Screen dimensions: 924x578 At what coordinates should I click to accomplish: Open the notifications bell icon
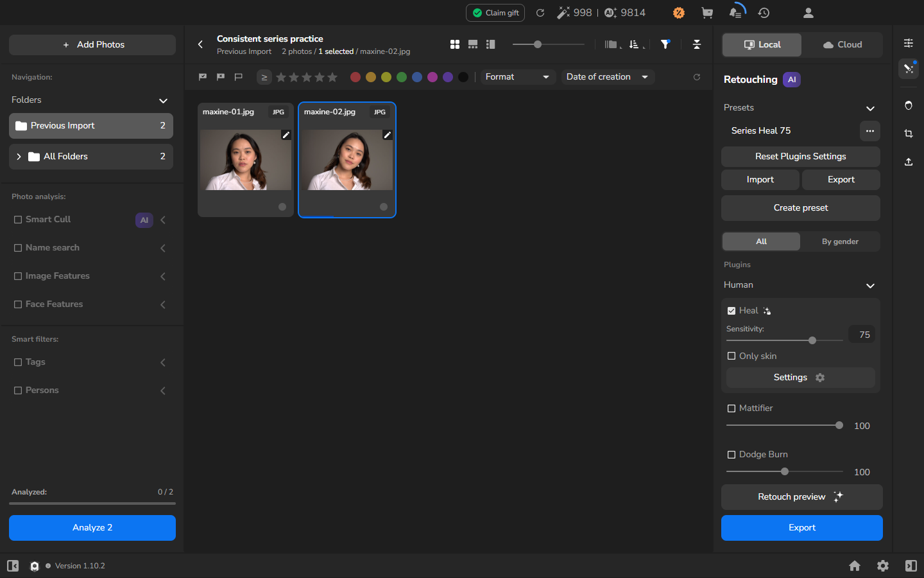pyautogui.click(x=736, y=13)
